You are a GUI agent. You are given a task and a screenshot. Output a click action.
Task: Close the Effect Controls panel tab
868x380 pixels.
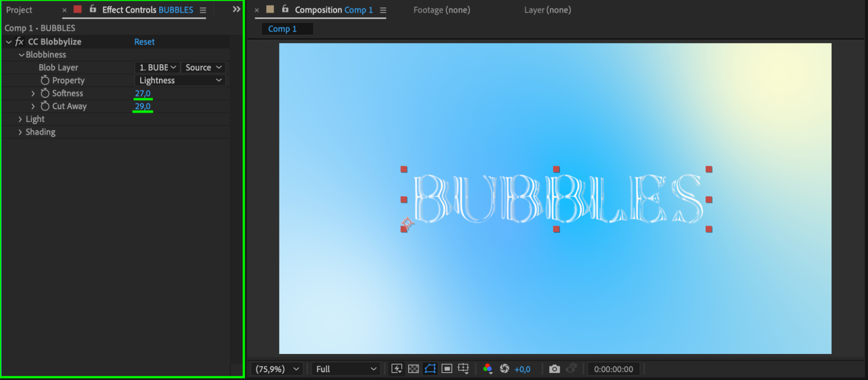[x=64, y=10]
